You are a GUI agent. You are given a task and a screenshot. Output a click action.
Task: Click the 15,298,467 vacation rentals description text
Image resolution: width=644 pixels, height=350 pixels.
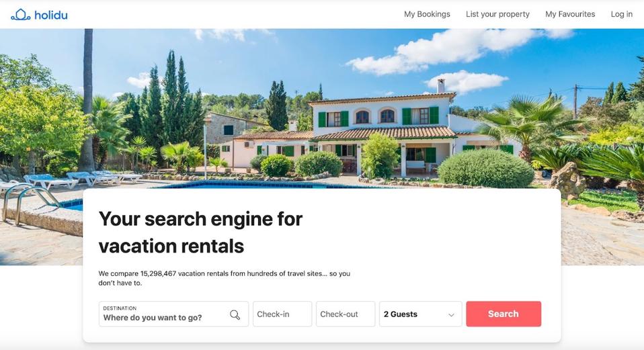pos(225,278)
